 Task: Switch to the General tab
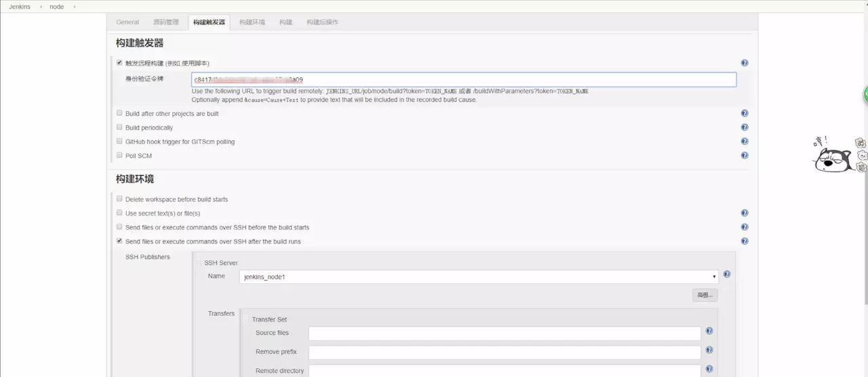(127, 22)
